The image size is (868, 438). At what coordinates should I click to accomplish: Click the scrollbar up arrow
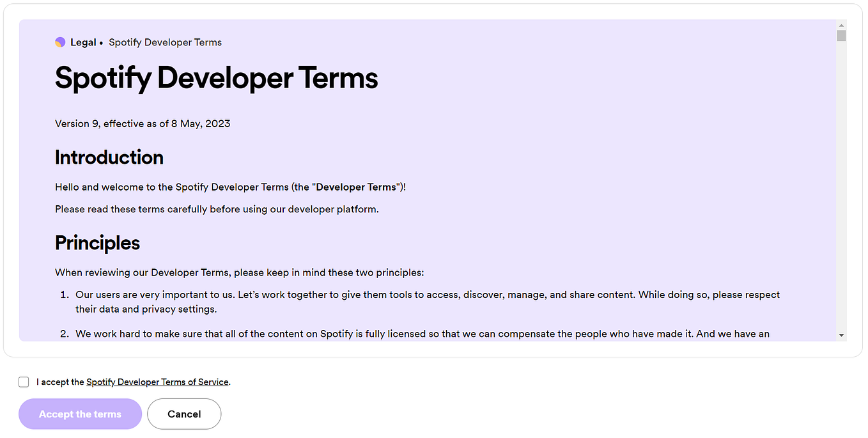coord(841,26)
